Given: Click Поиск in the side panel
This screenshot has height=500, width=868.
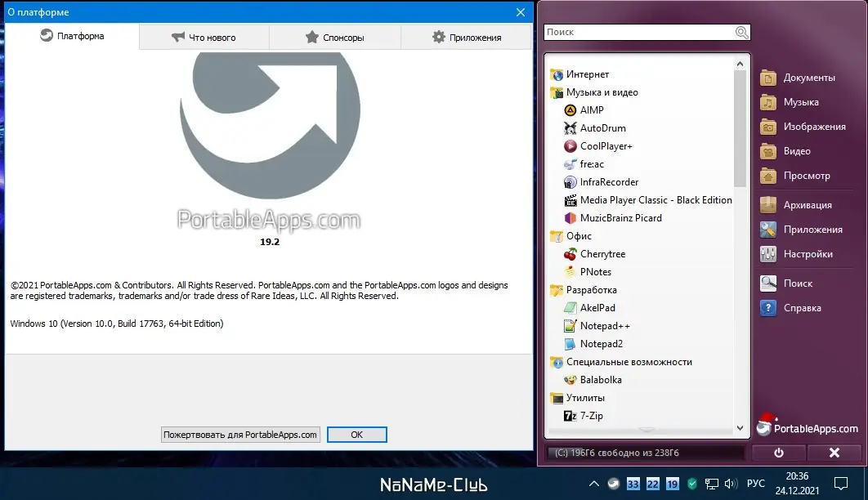Looking at the screenshot, I should tap(786, 283).
